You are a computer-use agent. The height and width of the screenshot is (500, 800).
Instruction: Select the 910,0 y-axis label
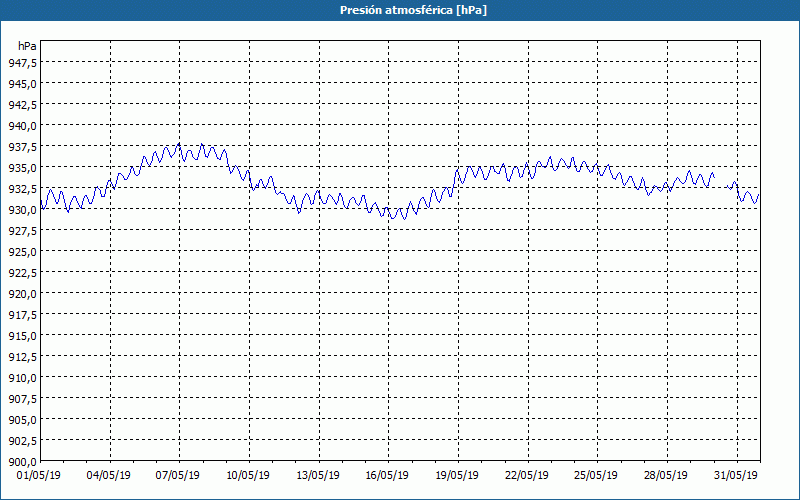point(23,378)
